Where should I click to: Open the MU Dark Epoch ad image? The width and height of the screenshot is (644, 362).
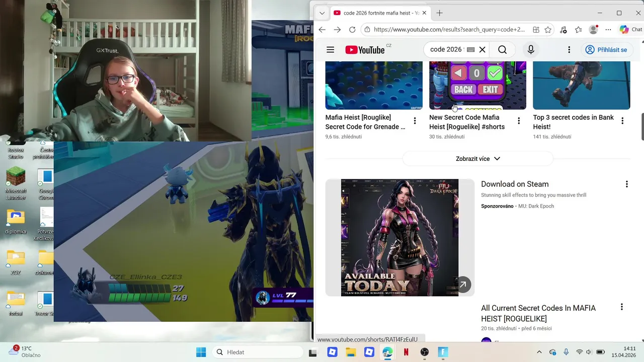[x=399, y=237]
